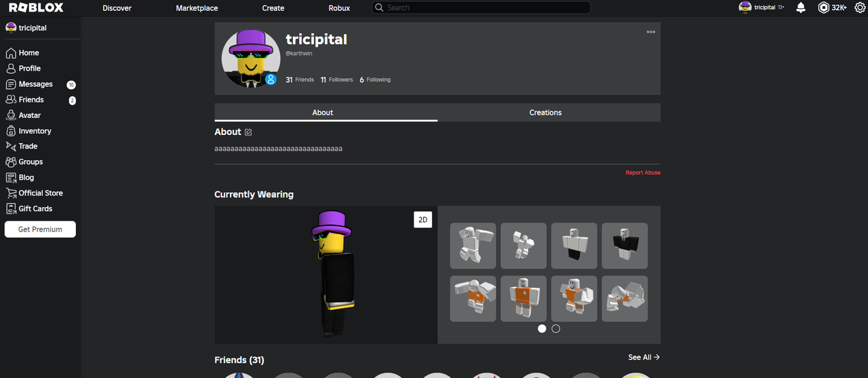Open Gift Cards in the sidebar
Screen dimensions: 868x378
click(29, 208)
